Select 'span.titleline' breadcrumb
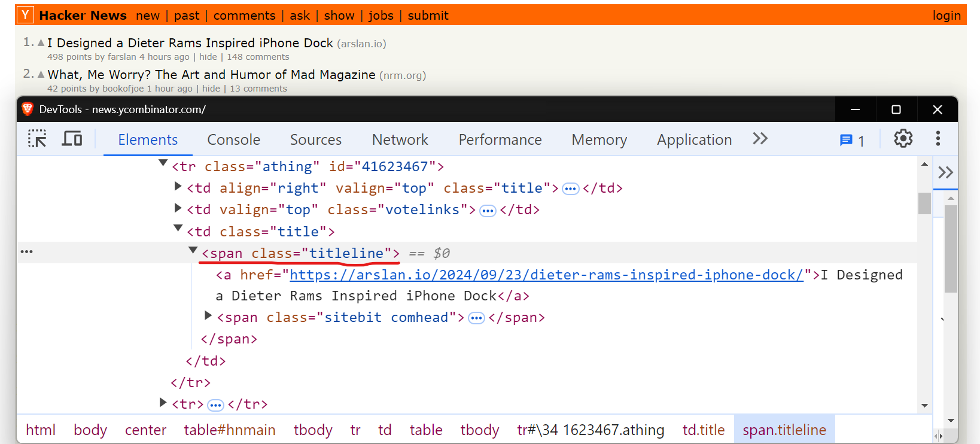This screenshot has height=444, width=980. 784,430
